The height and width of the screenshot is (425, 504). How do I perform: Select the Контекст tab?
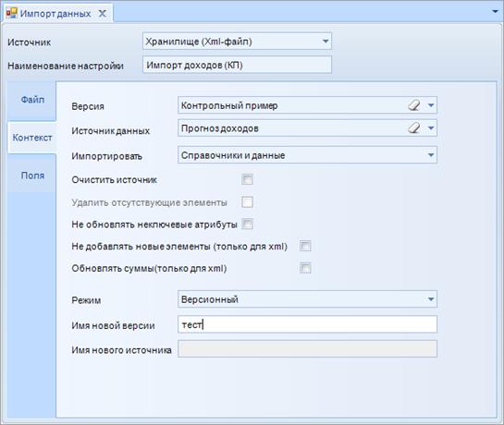point(32,138)
